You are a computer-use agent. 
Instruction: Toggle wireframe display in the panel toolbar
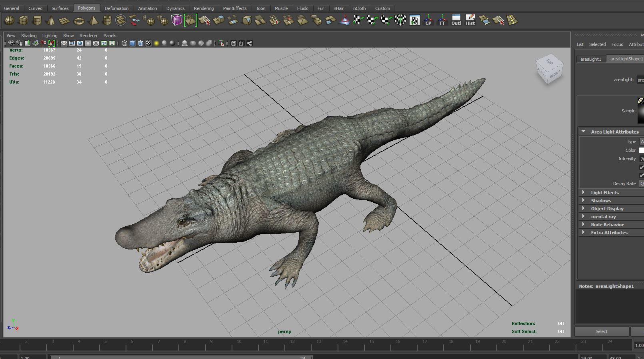click(124, 43)
